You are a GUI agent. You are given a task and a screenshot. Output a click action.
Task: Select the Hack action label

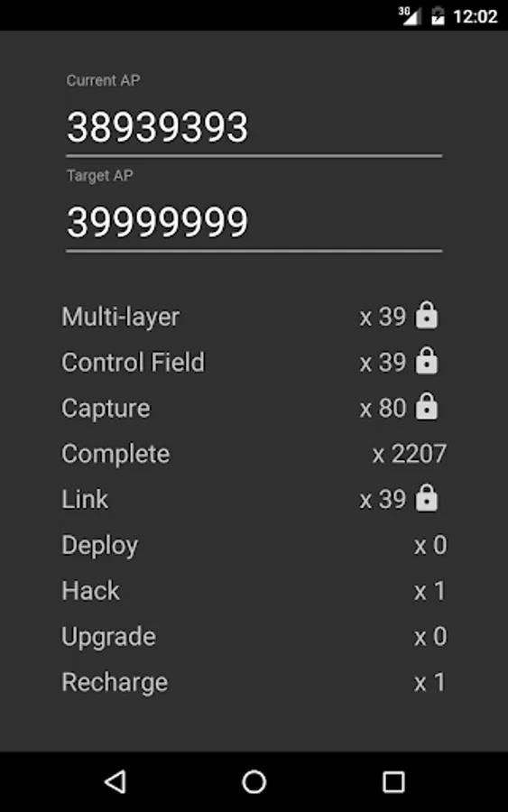[90, 591]
